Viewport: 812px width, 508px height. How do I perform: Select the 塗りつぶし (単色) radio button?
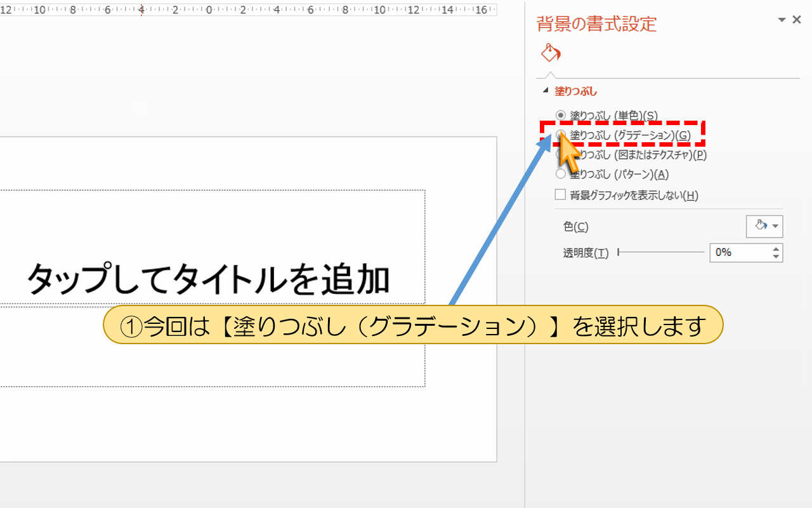click(x=560, y=115)
